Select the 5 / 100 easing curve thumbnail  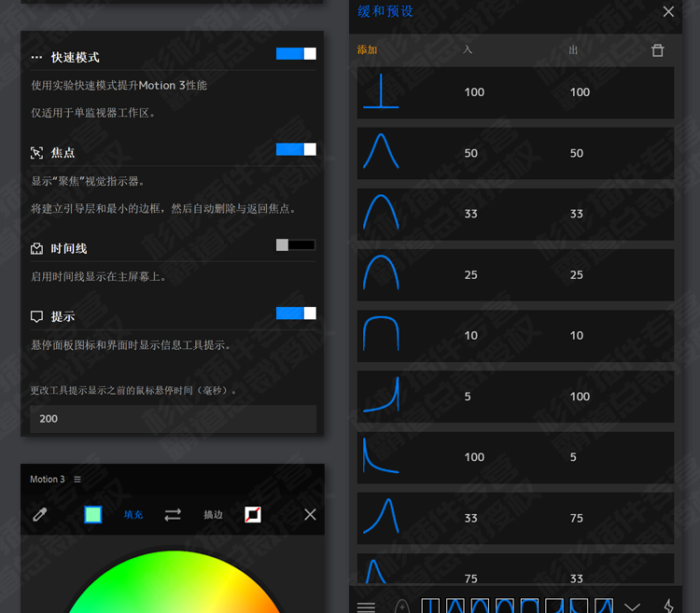click(381, 395)
